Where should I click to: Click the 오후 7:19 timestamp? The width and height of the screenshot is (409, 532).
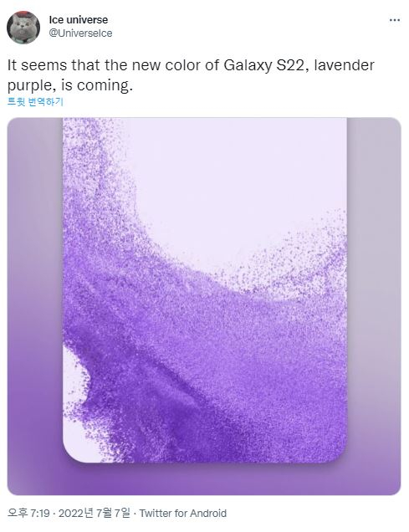tap(28, 513)
